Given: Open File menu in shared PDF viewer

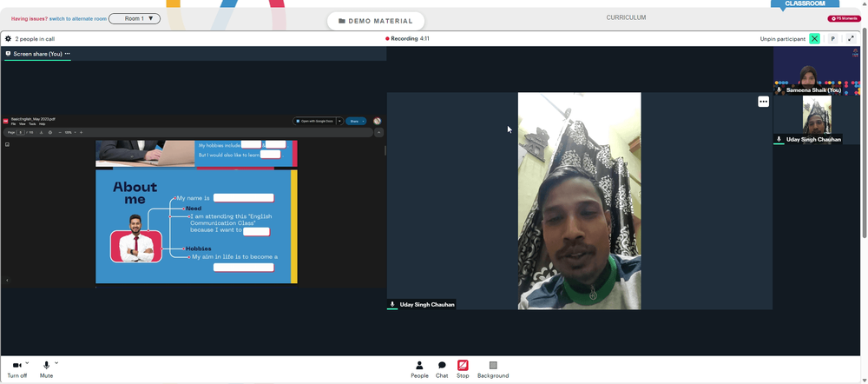Looking at the screenshot, I should click(13, 124).
